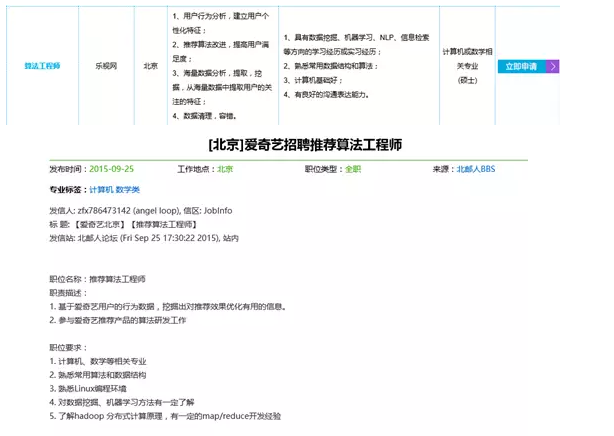Click table text 3、海量数据分析，提取，挖
Viewport: 614px width, 436px height.
click(x=217, y=73)
